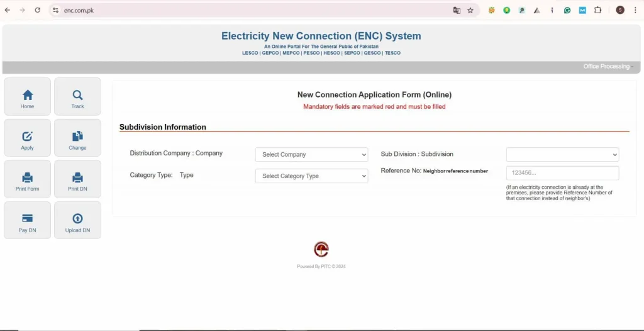Image resolution: width=644 pixels, height=331 pixels.
Task: Click the Category Type label
Action: (162, 175)
